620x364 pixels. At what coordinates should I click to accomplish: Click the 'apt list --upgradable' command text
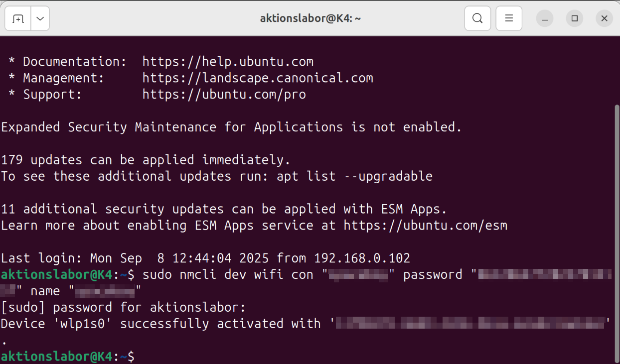point(354,176)
